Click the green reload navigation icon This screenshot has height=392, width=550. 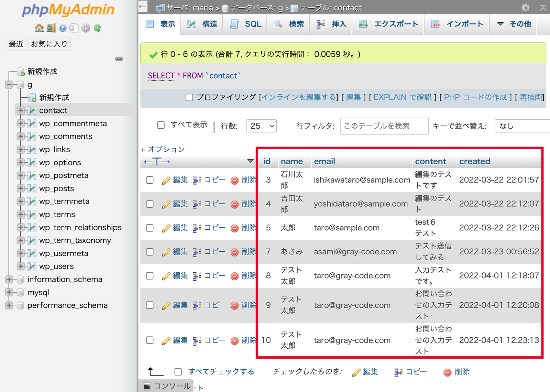click(97, 28)
